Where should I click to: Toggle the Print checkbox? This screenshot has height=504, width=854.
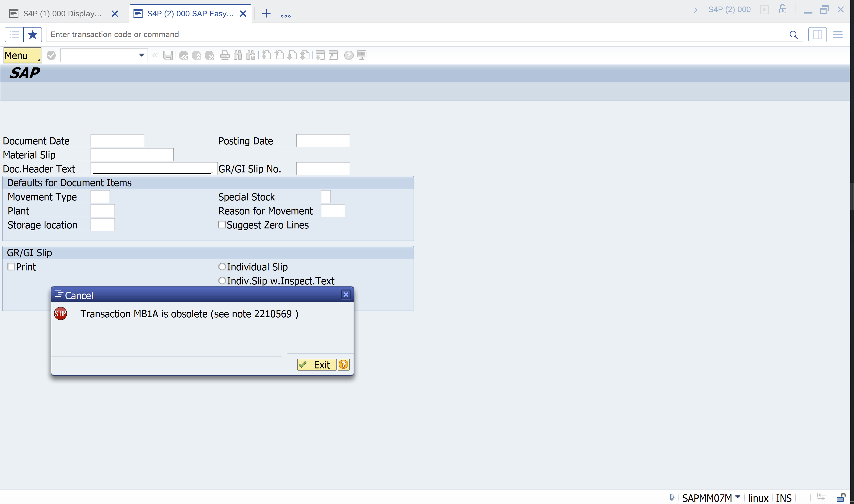click(x=10, y=266)
